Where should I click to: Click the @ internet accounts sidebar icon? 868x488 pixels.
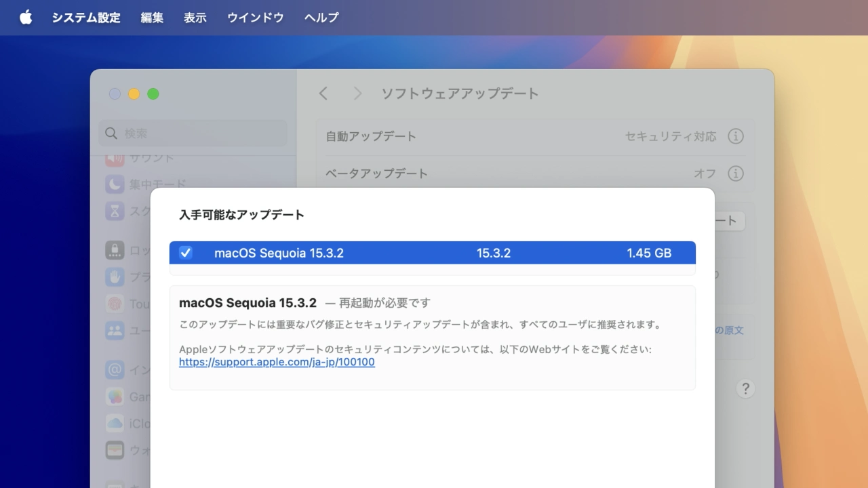(115, 369)
